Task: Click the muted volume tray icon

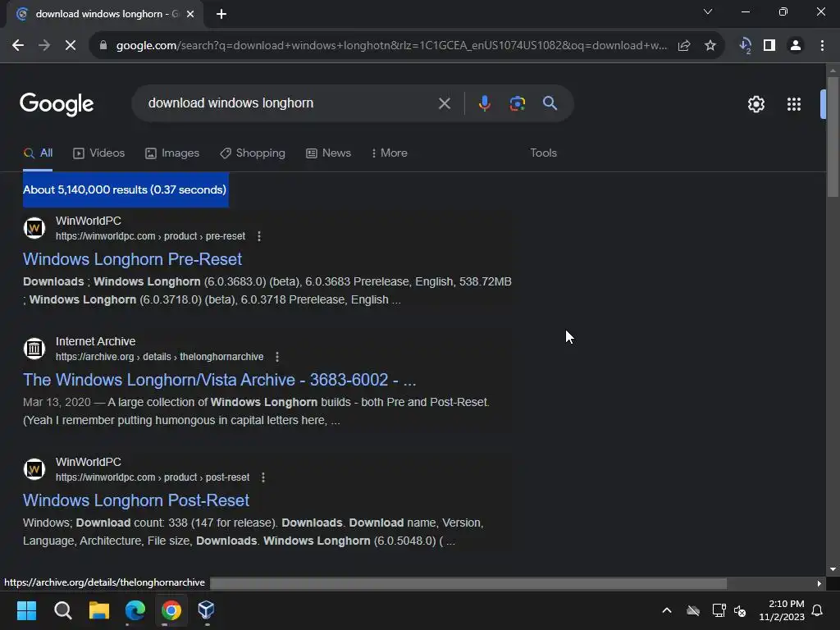Action: coord(741,610)
